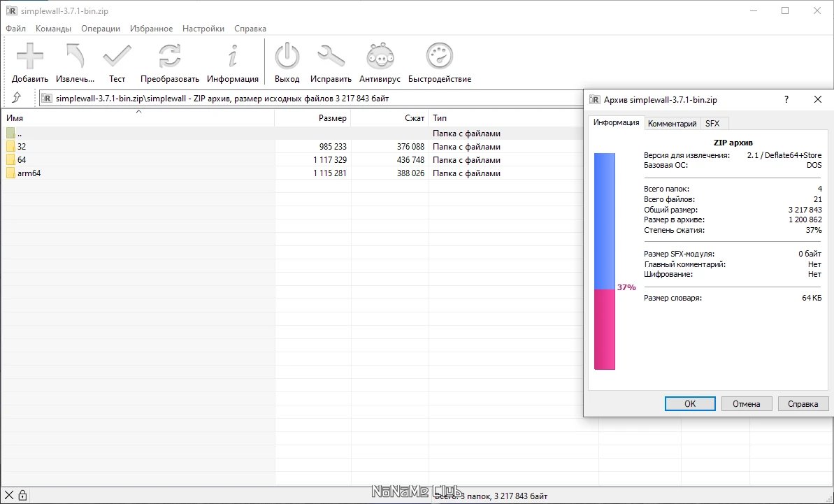This screenshot has height=504, width=834.
Task: Click the lock icon in status bar
Action: (22, 496)
